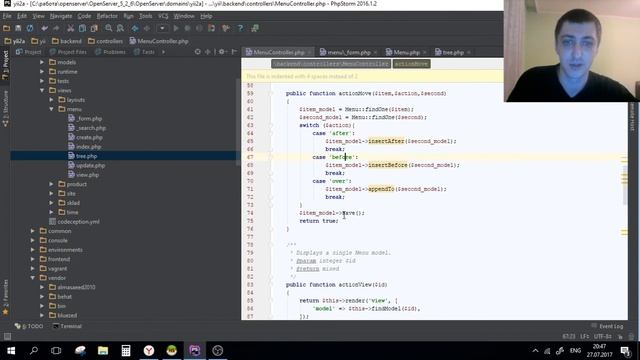
Task: Click MenuController.php in the navigation bar
Action: coord(159,41)
